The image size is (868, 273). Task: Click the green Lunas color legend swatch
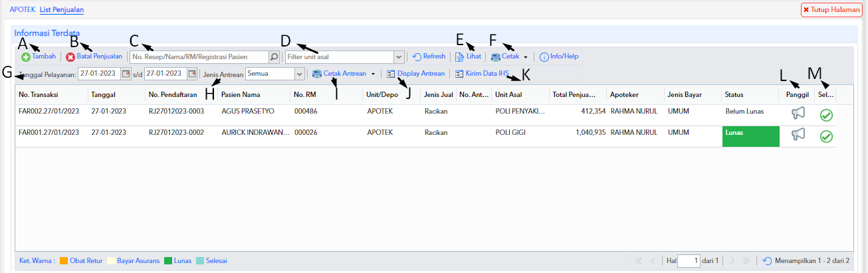pos(167,261)
